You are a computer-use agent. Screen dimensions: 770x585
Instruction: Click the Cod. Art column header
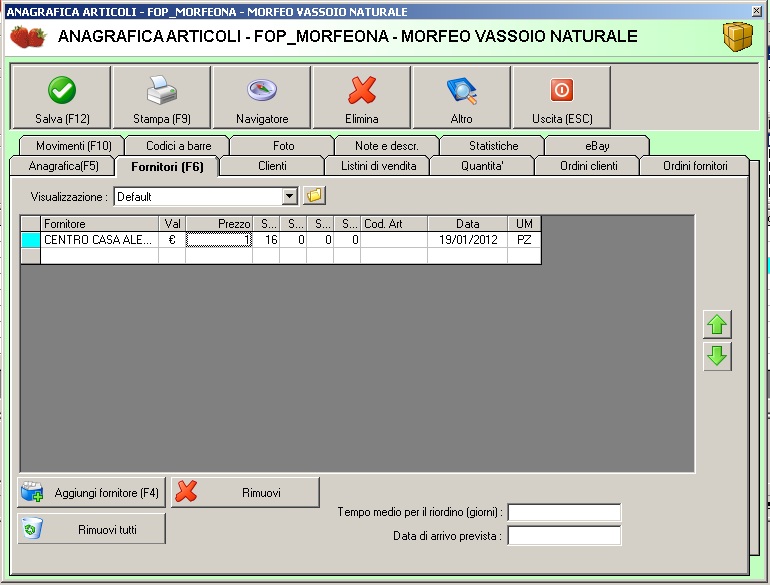point(394,223)
